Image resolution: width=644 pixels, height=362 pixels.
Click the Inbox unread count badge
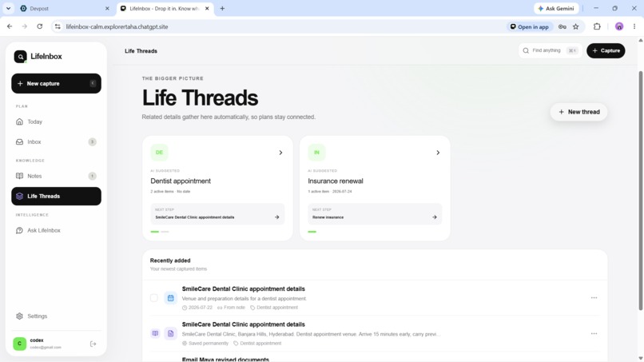tap(93, 141)
